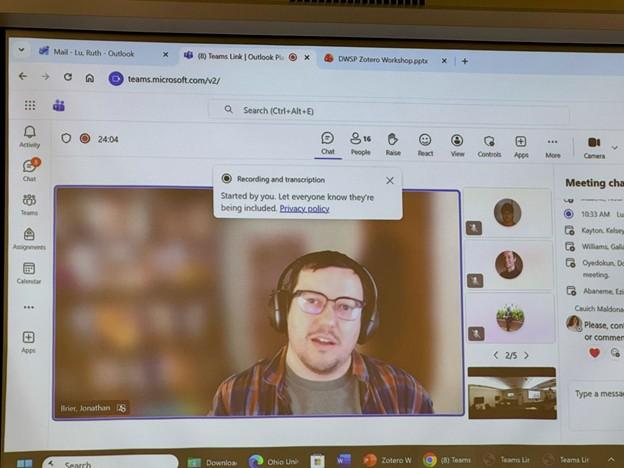This screenshot has width=624, height=468.
Task: Click the main speaker video tile
Action: 258,302
